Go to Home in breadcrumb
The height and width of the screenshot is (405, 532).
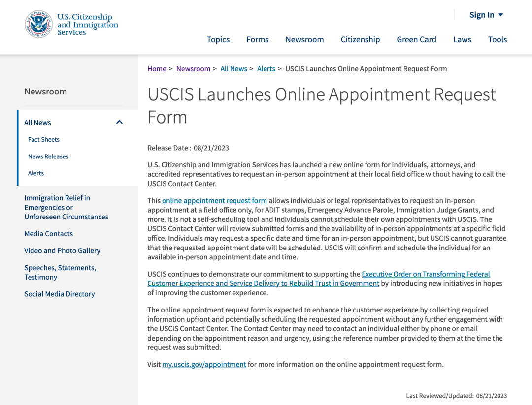coord(157,69)
